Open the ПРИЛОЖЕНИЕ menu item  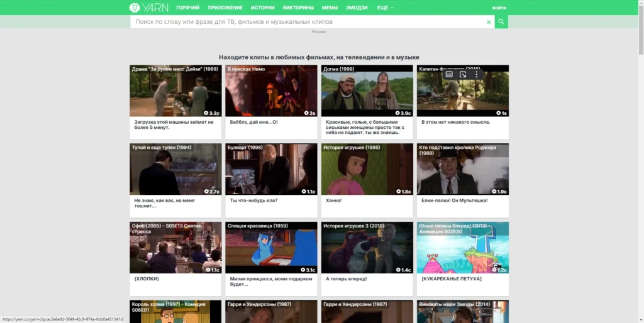click(x=225, y=8)
